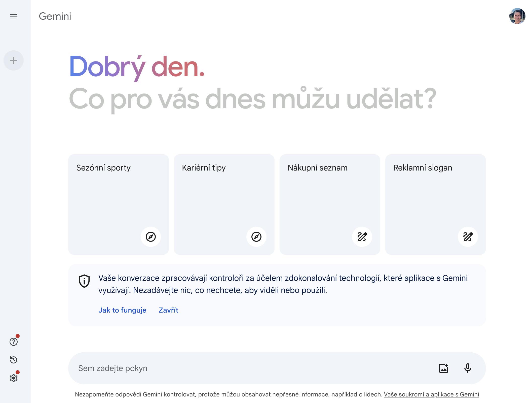
Task: Click the privacy shield info icon
Action: (84, 281)
